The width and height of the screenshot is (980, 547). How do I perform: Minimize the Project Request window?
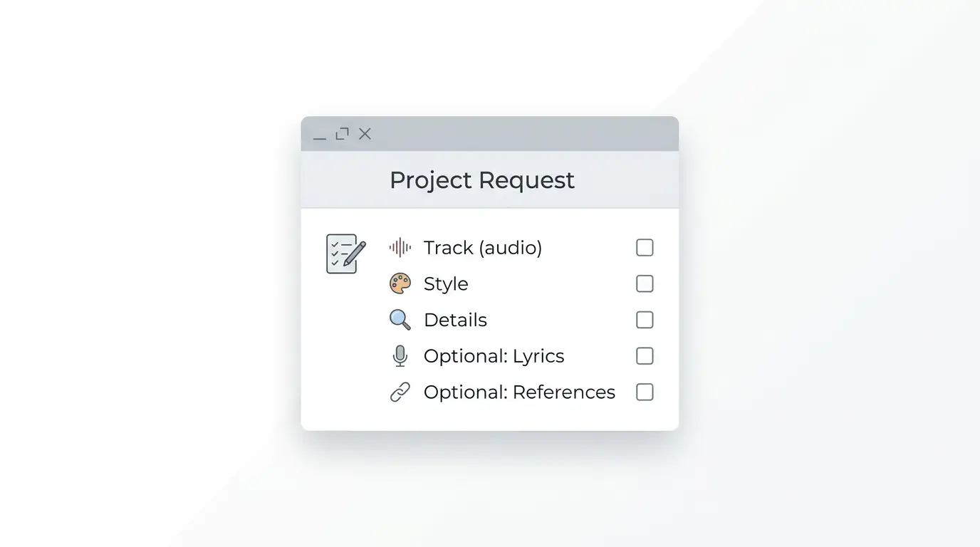[320, 135]
